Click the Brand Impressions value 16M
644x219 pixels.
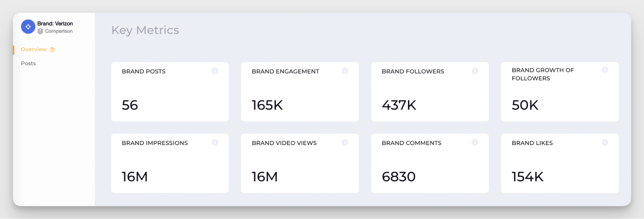pos(135,177)
